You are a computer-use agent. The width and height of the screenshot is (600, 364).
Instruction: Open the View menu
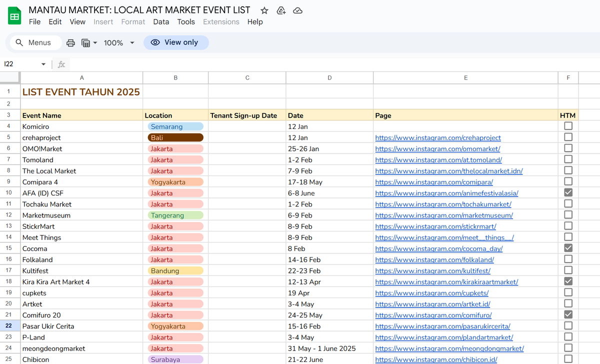pos(77,22)
